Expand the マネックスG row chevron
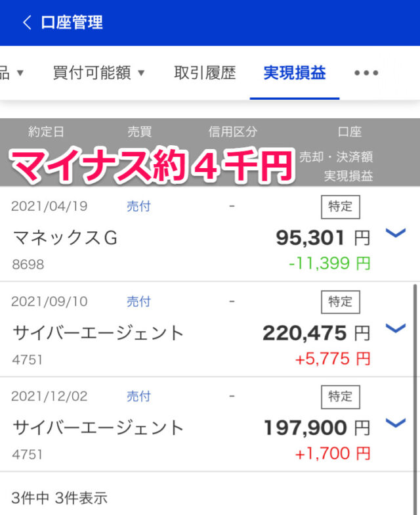Viewport: 420px width, 515px height. click(x=395, y=233)
